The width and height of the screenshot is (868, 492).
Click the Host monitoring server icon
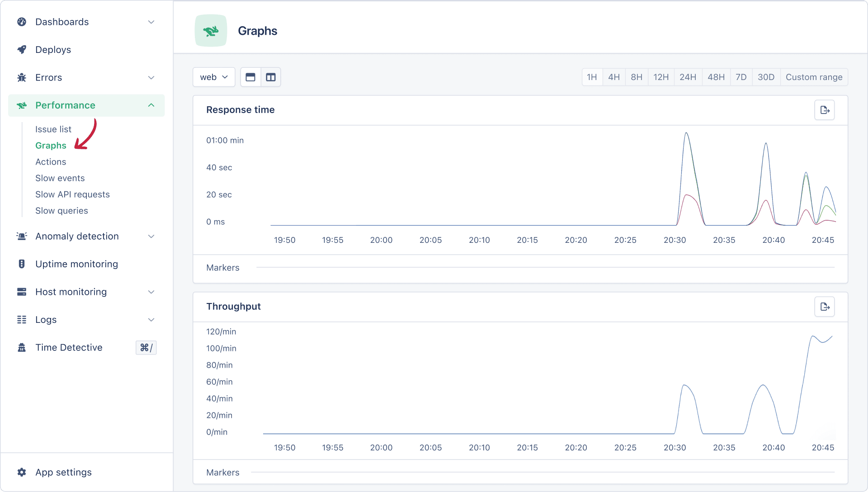click(x=21, y=292)
